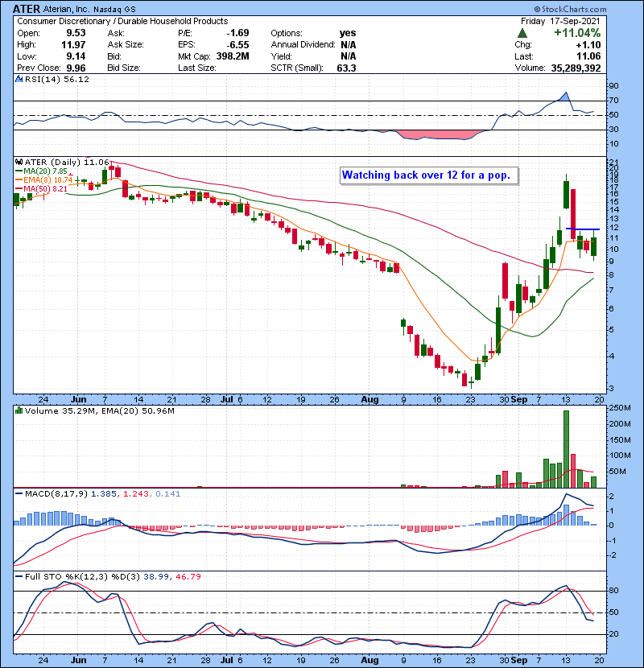The height and width of the screenshot is (668, 644).
Task: Click the RSI(14) 56.12 indicator label
Action: pos(57,79)
